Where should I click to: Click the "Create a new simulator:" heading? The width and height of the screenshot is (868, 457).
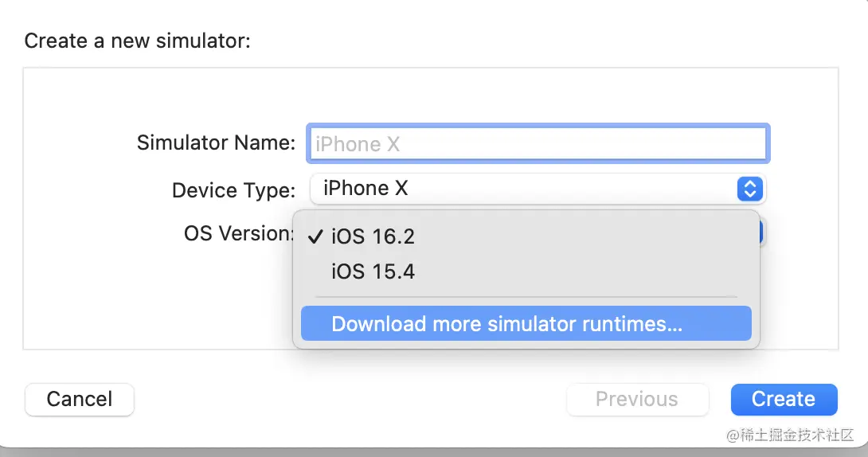click(137, 41)
